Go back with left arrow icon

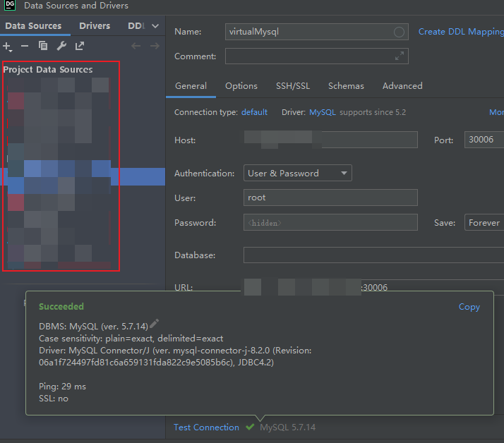[136, 46]
